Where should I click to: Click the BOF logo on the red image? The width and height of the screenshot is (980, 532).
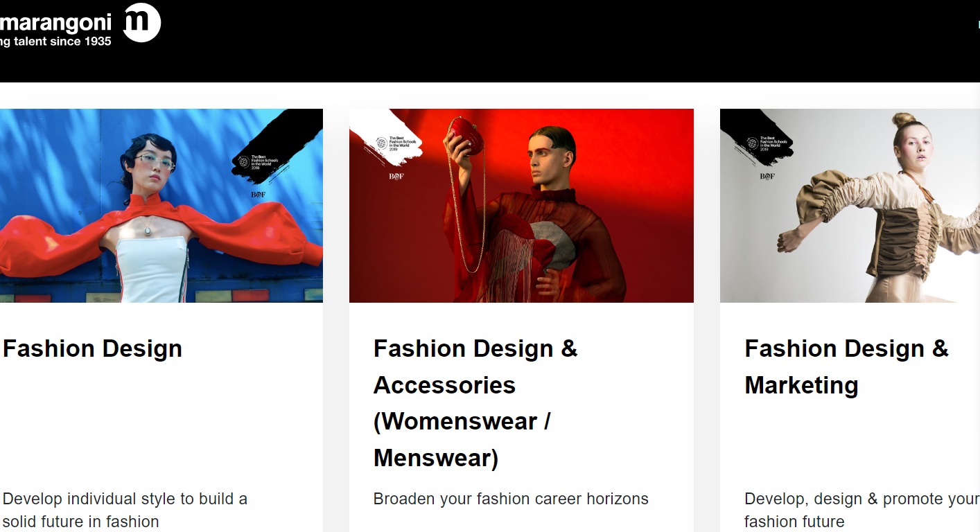click(396, 176)
